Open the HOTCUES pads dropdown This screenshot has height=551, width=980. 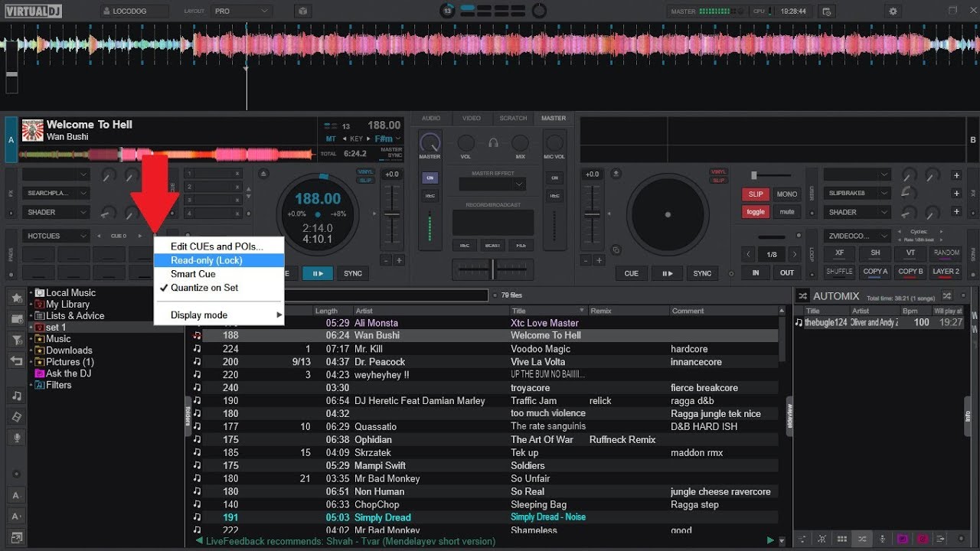click(x=56, y=236)
